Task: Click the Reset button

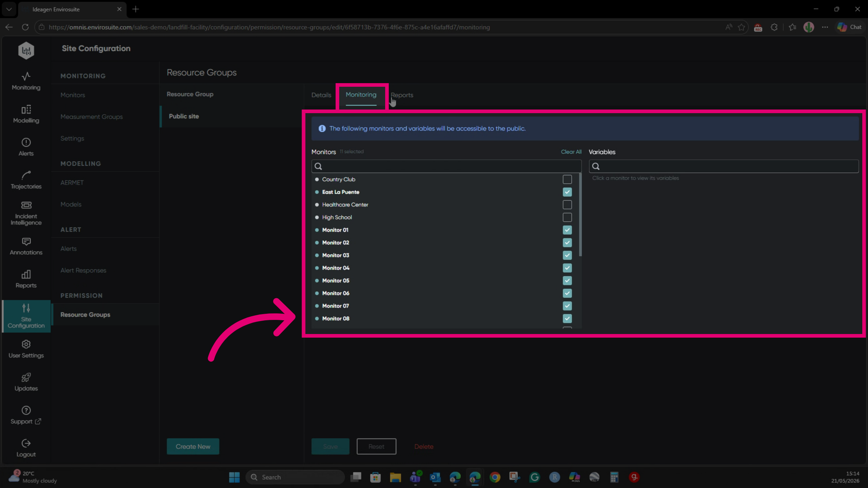Action: pos(376,446)
